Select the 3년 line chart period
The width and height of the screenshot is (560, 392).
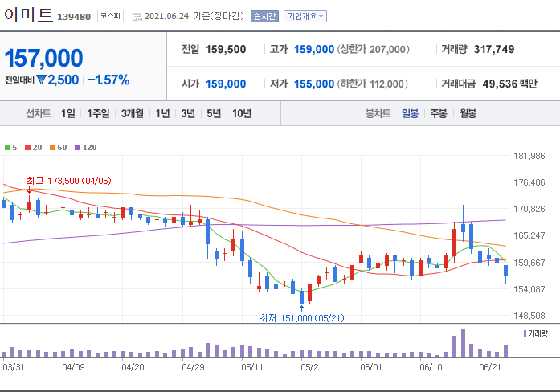[188, 113]
